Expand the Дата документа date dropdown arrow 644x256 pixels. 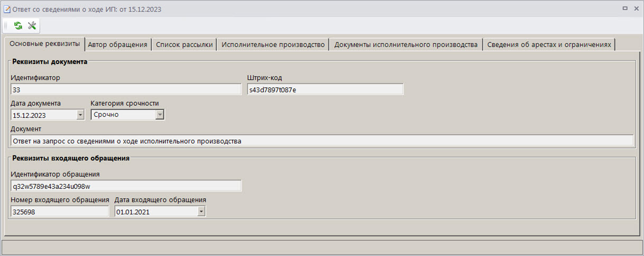pos(80,115)
